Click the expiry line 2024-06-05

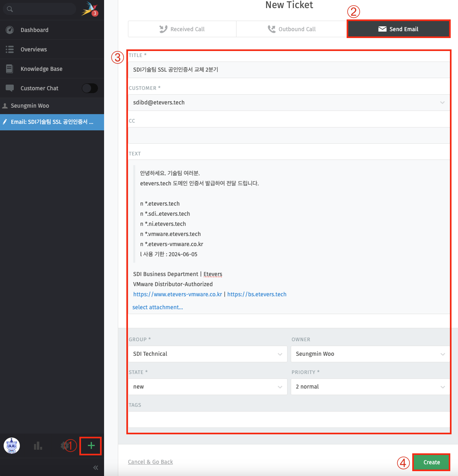168,254
